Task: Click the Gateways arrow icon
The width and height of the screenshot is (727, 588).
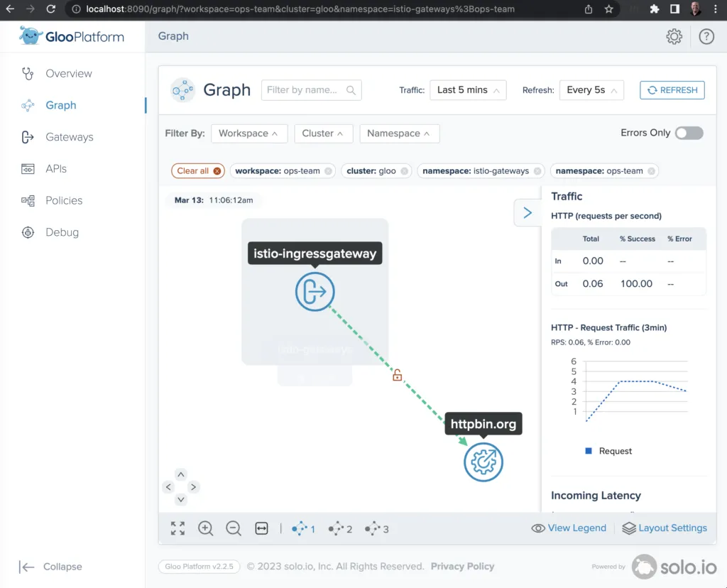Action: tap(28, 137)
